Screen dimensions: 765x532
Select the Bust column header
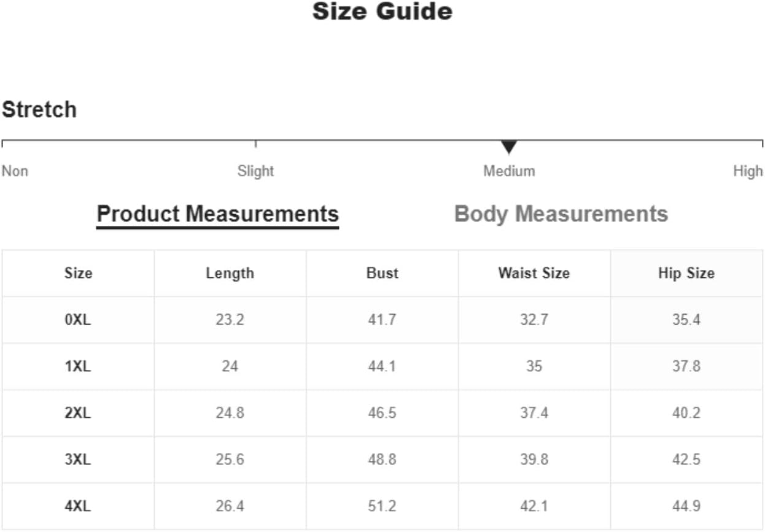382,273
